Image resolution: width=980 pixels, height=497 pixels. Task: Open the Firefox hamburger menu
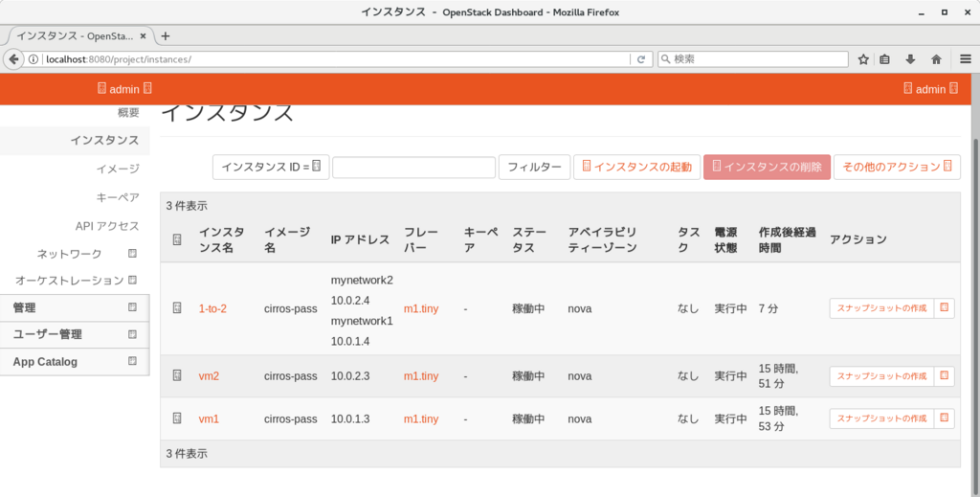coord(965,59)
